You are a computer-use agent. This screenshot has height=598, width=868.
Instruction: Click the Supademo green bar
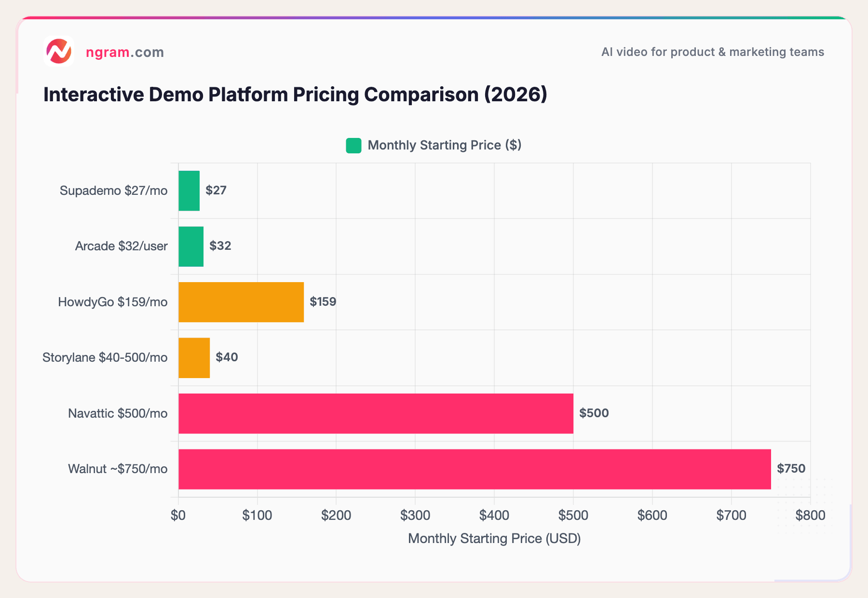[189, 190]
